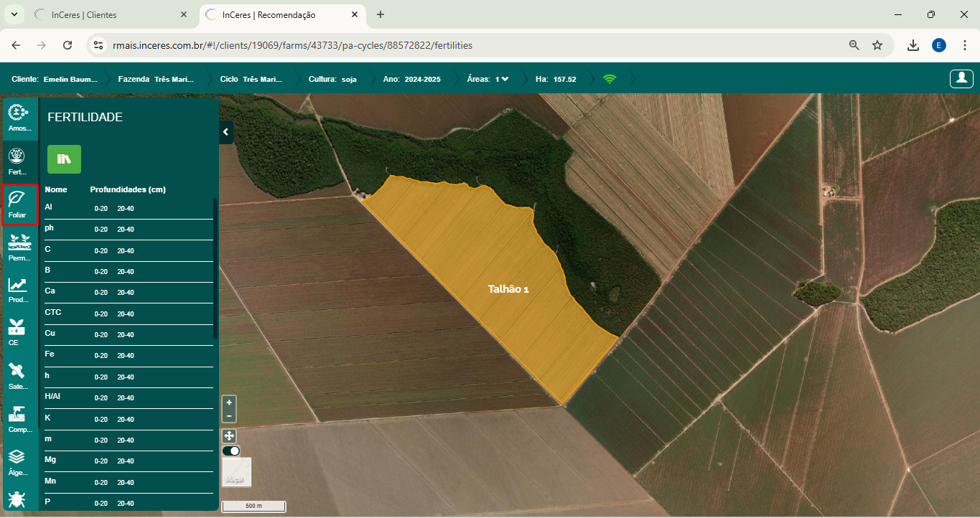Select 20-40 depth for CTC
Image resolution: width=980 pixels, height=518 pixels.
point(126,314)
